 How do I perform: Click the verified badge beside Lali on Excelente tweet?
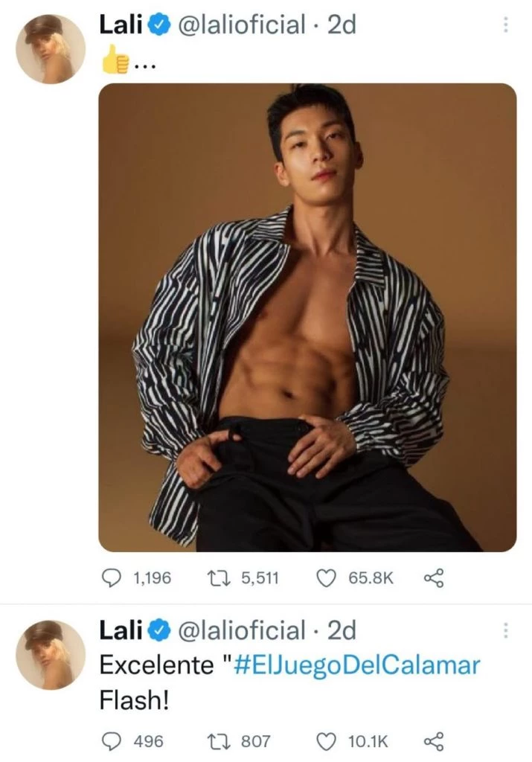[x=158, y=631]
